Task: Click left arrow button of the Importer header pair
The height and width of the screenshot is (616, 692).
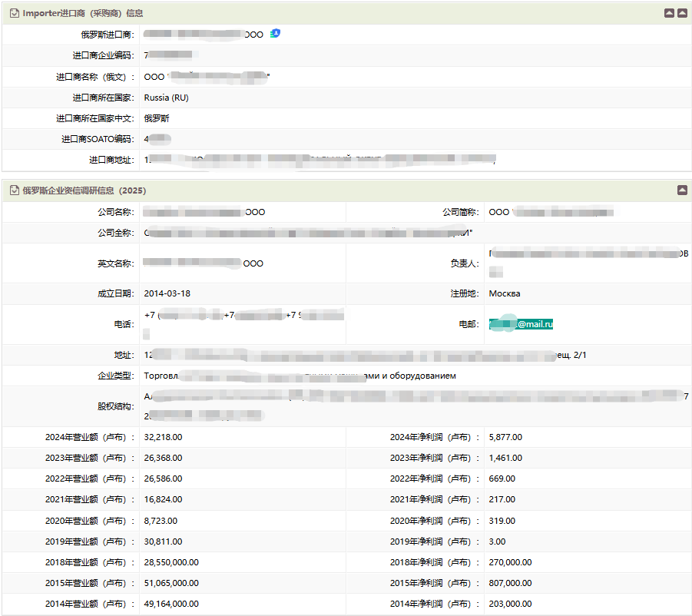Action: click(x=669, y=13)
